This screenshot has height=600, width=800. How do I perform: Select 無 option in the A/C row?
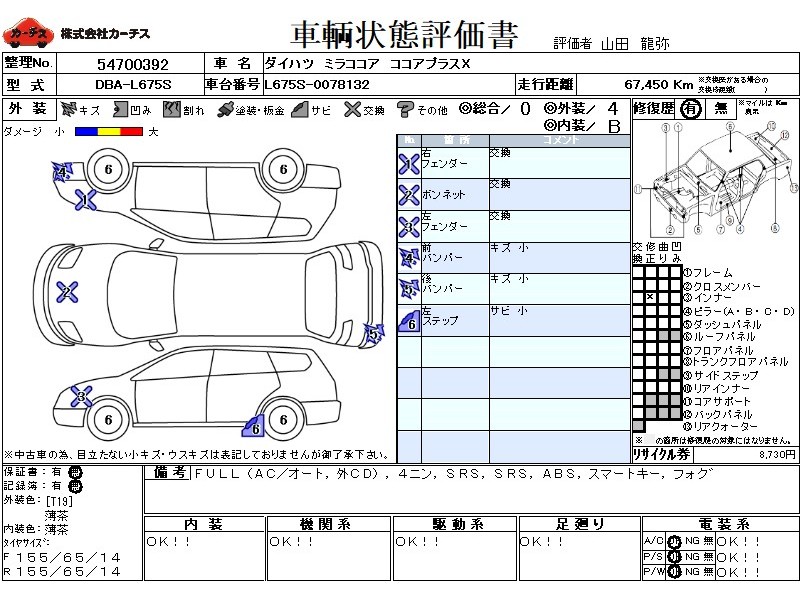(708, 541)
